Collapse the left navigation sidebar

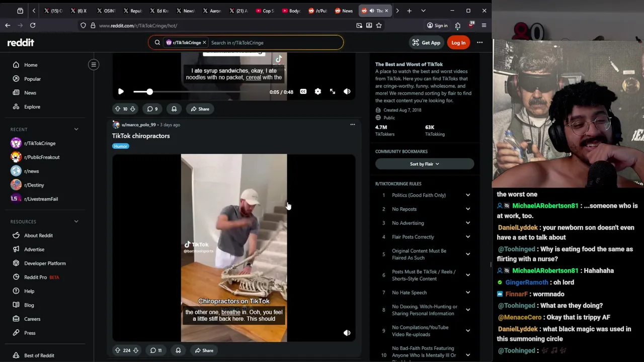[x=94, y=64]
